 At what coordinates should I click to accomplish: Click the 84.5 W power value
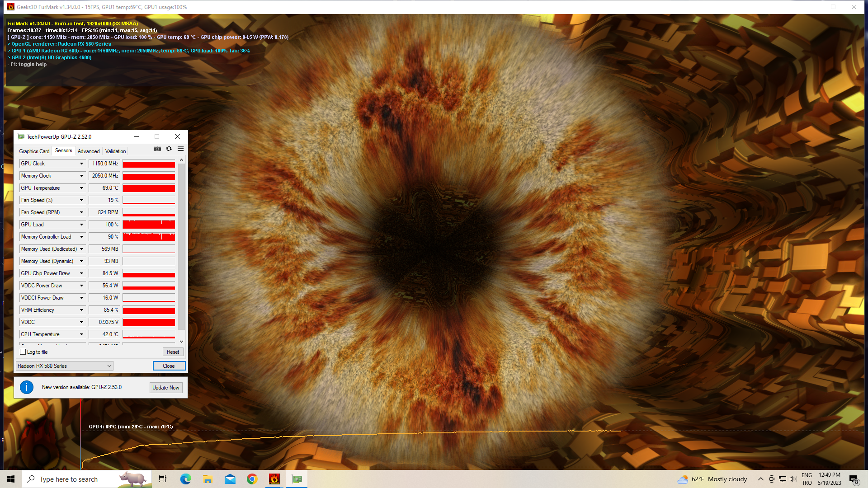104,273
